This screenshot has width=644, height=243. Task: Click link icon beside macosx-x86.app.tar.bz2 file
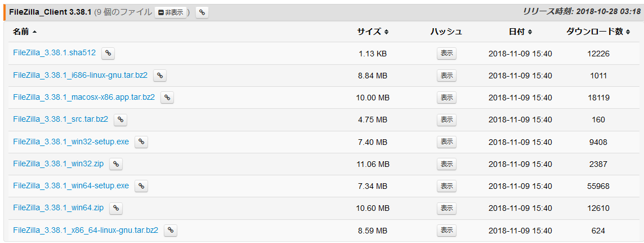167,98
